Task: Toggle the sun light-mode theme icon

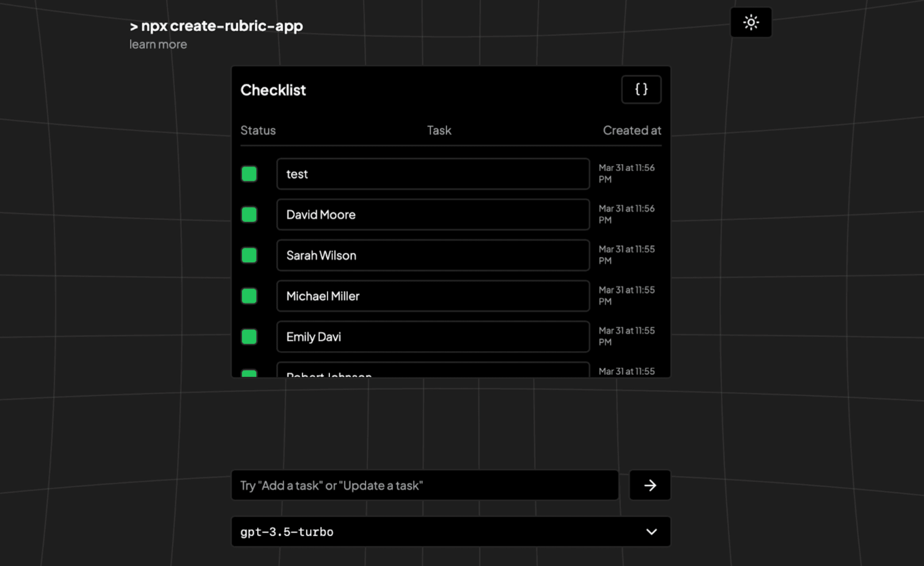Action: [x=750, y=23]
